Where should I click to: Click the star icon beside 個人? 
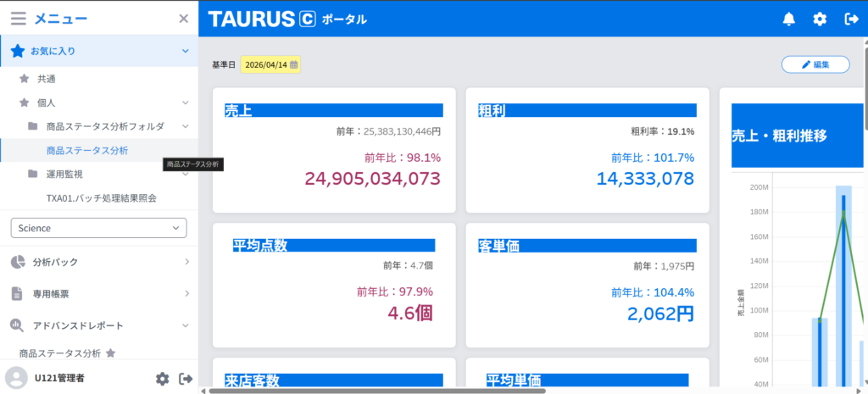tap(24, 103)
